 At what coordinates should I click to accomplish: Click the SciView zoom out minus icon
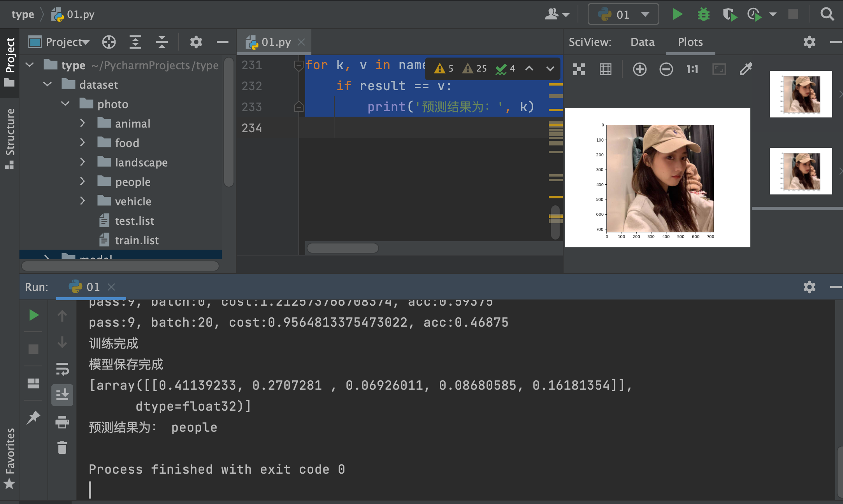coord(666,70)
